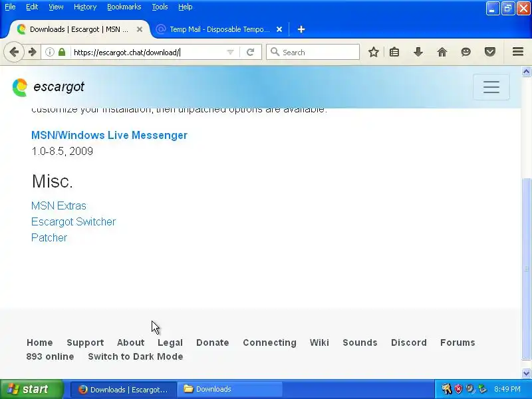
Task: Switch to Dark Mode
Action: pos(136,356)
